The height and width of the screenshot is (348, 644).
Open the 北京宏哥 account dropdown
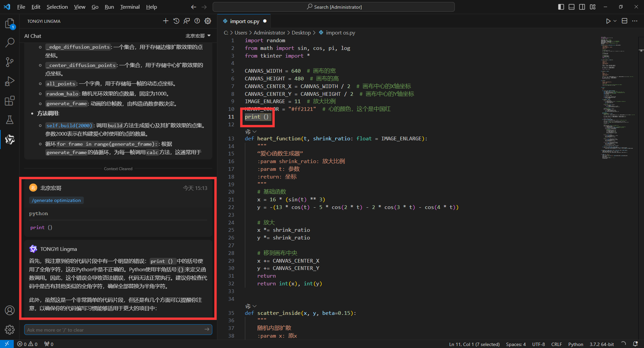pyautogui.click(x=198, y=36)
